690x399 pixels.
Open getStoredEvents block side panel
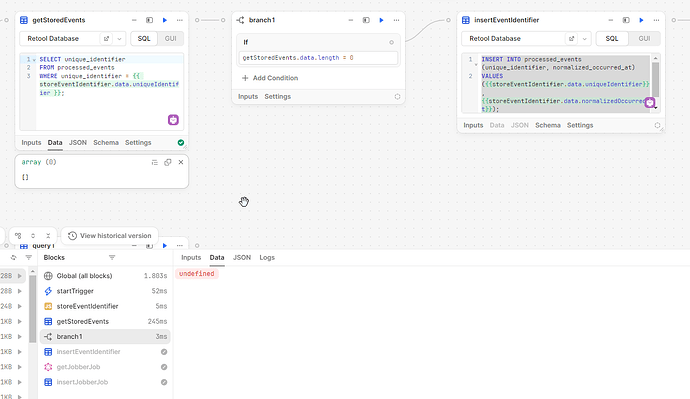pyautogui.click(x=150, y=20)
